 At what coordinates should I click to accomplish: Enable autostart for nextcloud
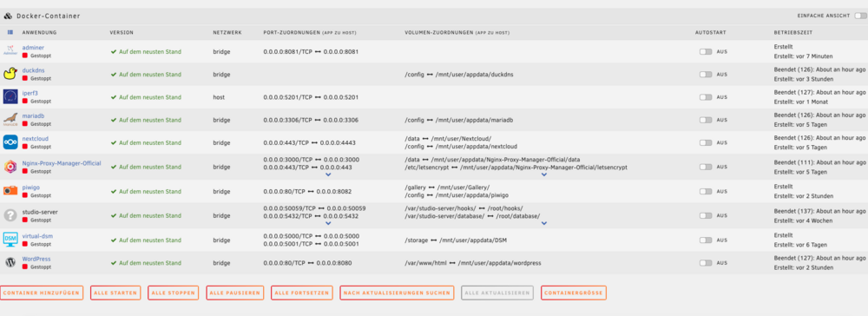click(705, 142)
